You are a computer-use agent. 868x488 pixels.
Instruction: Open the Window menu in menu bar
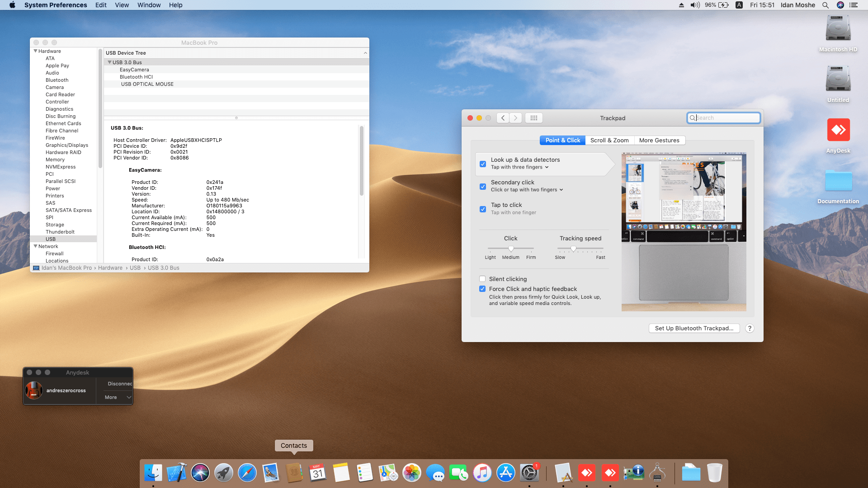[149, 5]
